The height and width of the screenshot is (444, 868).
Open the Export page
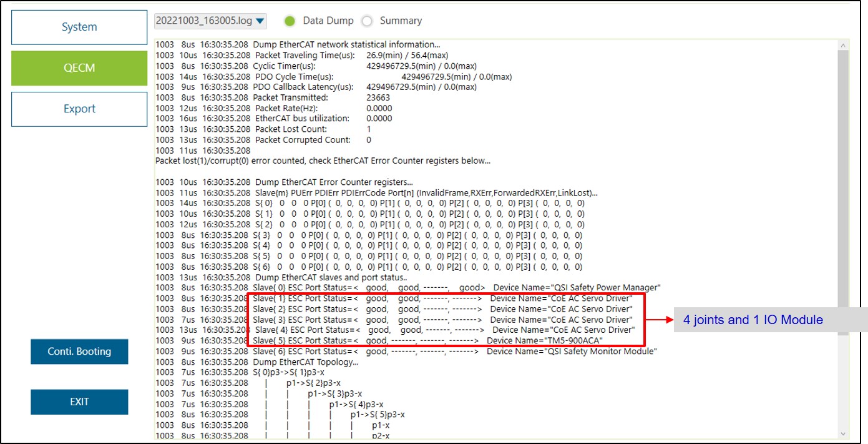(x=79, y=109)
